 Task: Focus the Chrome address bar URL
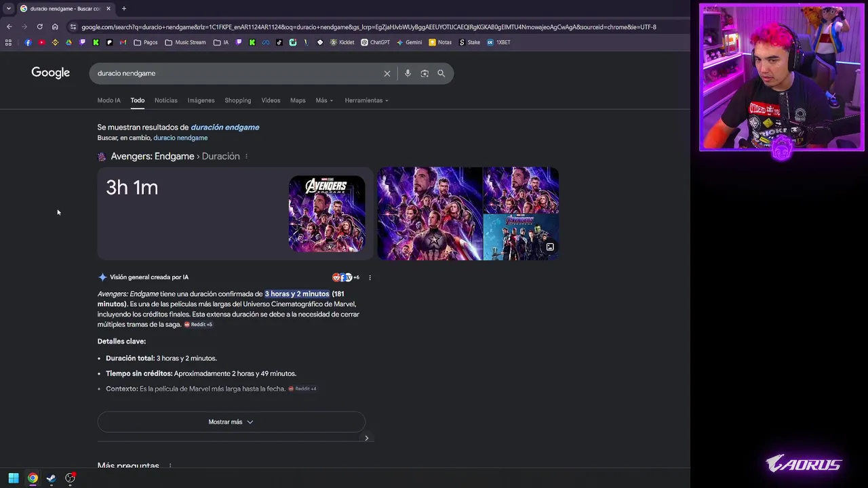(369, 27)
